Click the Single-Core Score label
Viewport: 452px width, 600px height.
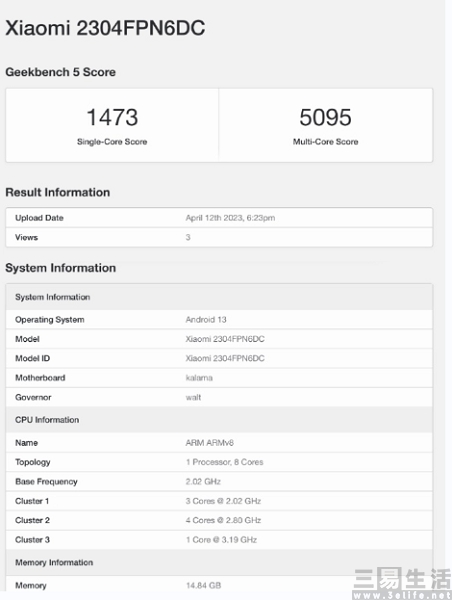[x=112, y=142]
